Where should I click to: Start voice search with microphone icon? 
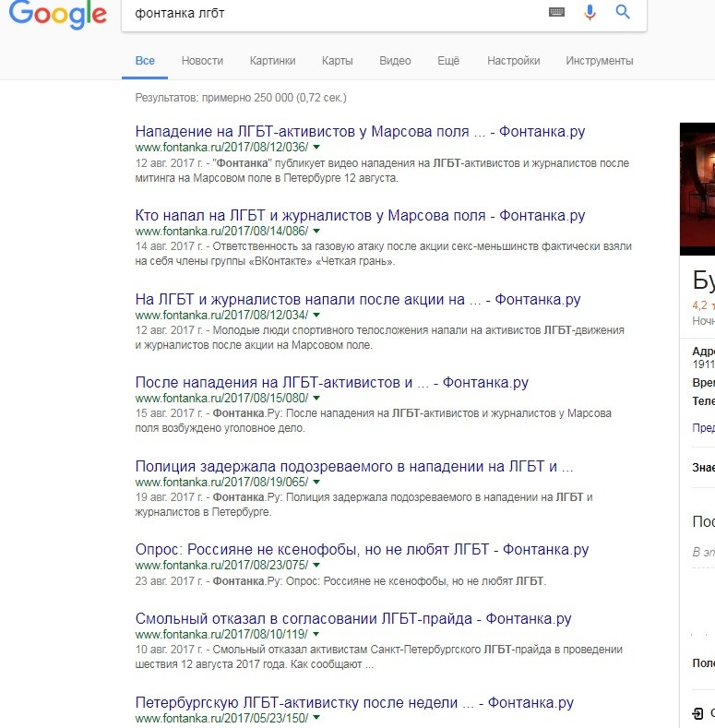click(x=590, y=12)
